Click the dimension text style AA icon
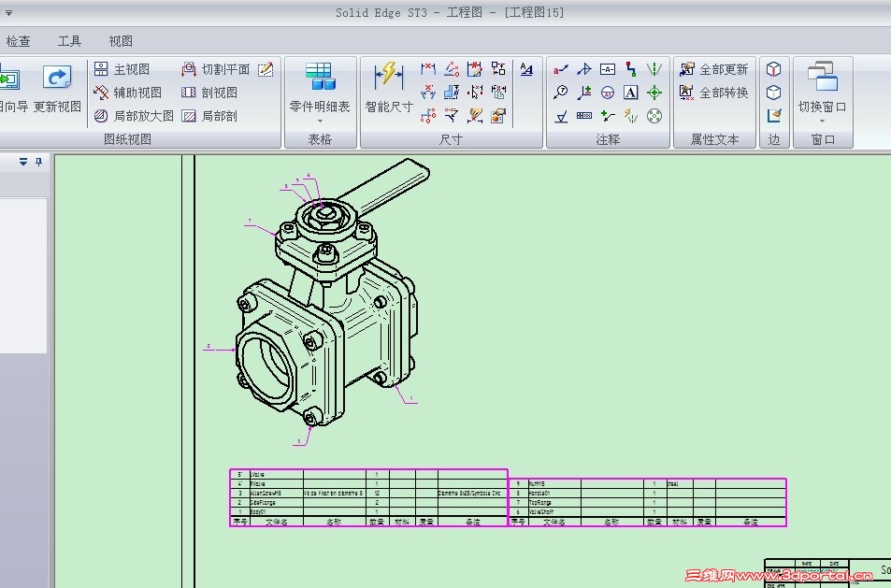The height and width of the screenshot is (588, 891). [526, 69]
